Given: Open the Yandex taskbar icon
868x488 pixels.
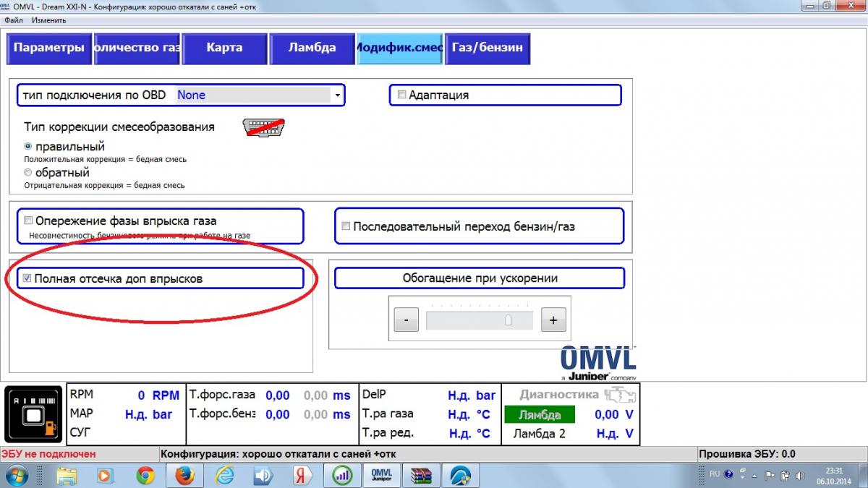Looking at the screenshot, I should [x=302, y=475].
